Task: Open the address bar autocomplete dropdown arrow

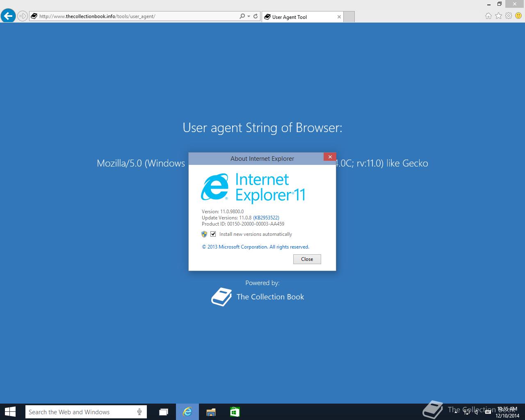Action: coord(249,16)
